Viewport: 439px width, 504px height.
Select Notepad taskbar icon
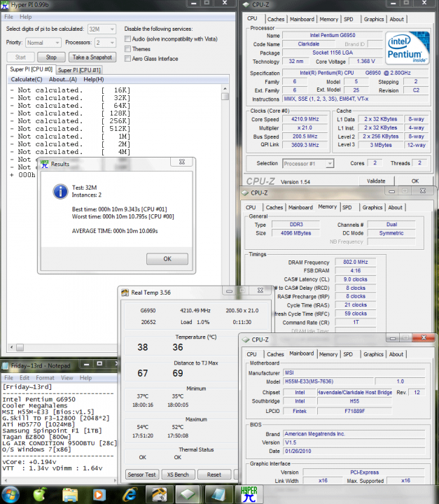(218, 494)
